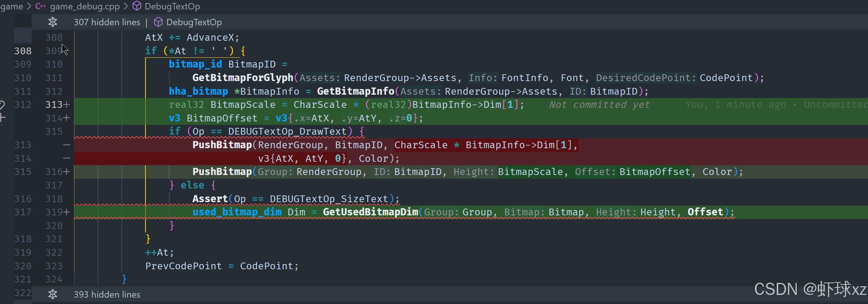Click Assert macro call
This screenshot has height=304, width=868.
[x=210, y=199]
